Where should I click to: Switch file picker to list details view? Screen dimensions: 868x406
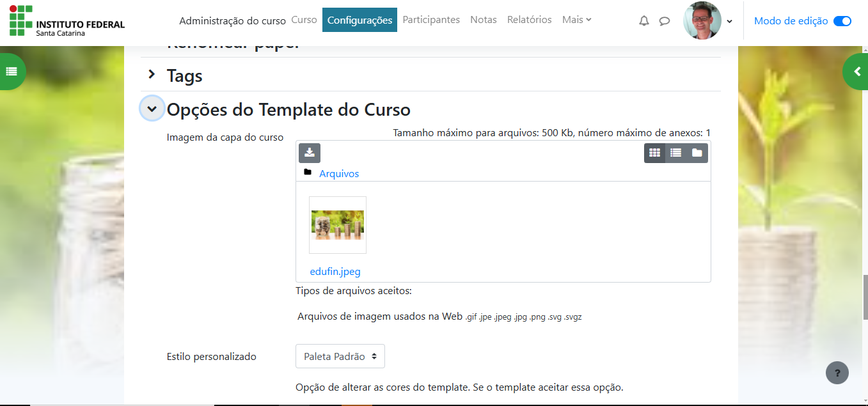675,153
